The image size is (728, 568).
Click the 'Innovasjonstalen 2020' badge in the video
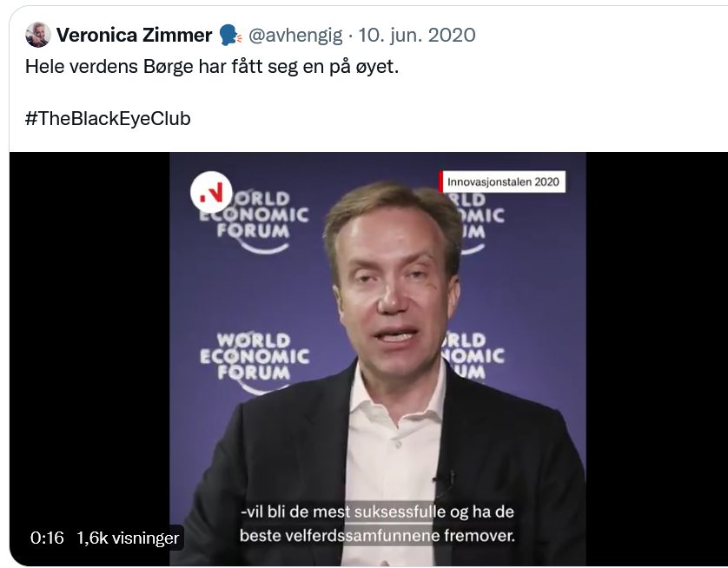(x=502, y=182)
